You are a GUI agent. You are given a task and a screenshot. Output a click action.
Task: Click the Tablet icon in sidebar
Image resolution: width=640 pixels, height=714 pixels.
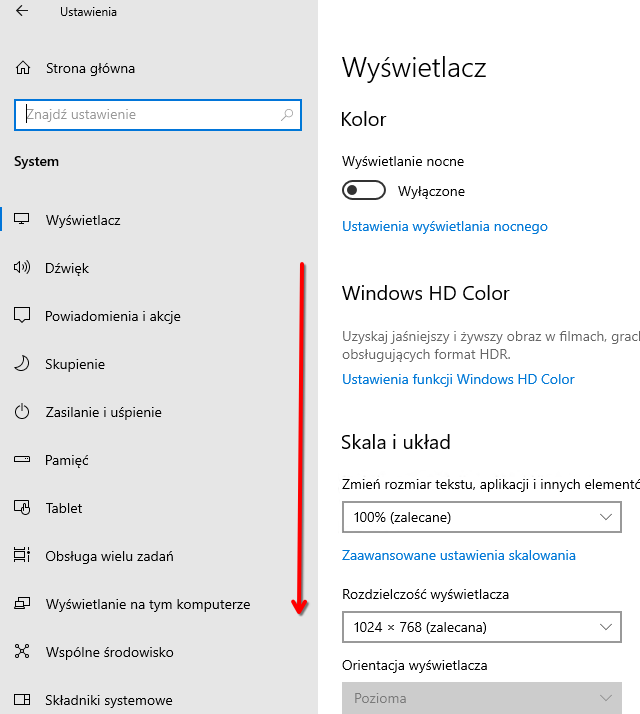[x=23, y=508]
